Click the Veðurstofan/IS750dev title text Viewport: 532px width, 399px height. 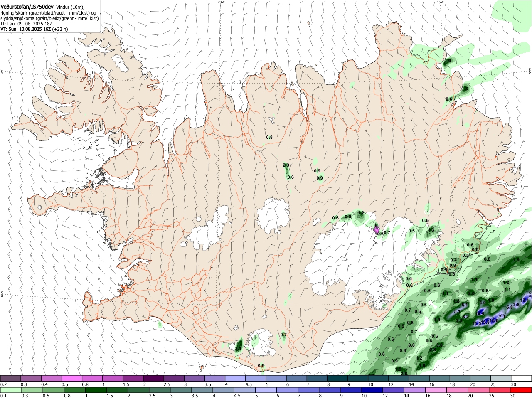coord(27,7)
